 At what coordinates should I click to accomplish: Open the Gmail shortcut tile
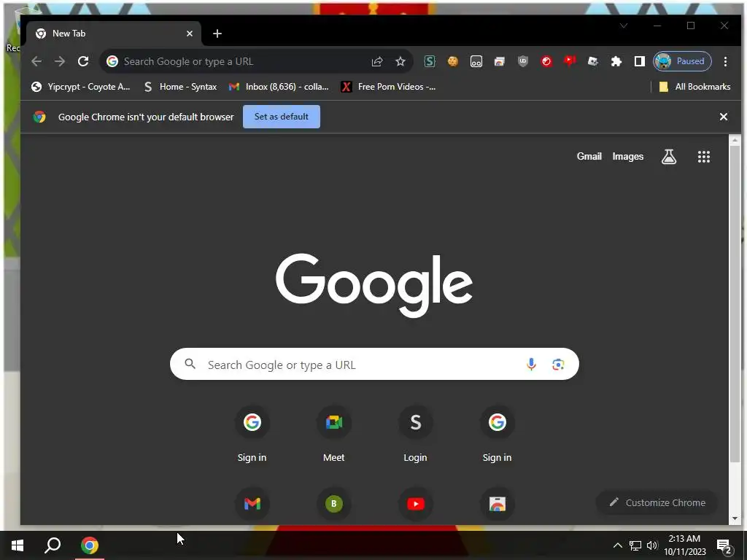pyautogui.click(x=252, y=504)
